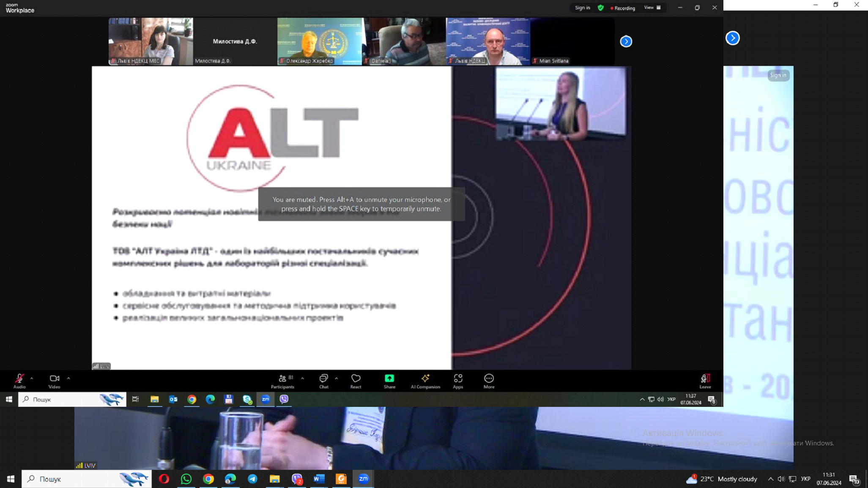Open the clock showing 11:37 in shared taskbar
Screen dimensions: 868x488
(x=690, y=399)
